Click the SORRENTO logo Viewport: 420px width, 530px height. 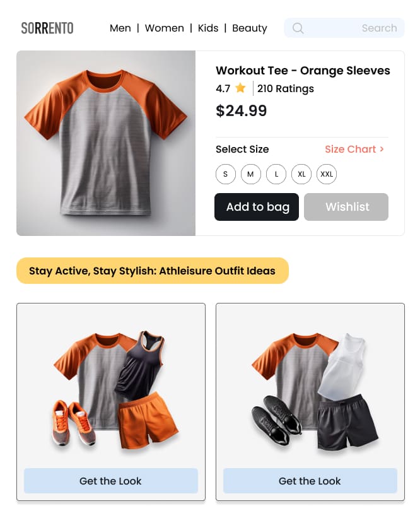(x=47, y=28)
